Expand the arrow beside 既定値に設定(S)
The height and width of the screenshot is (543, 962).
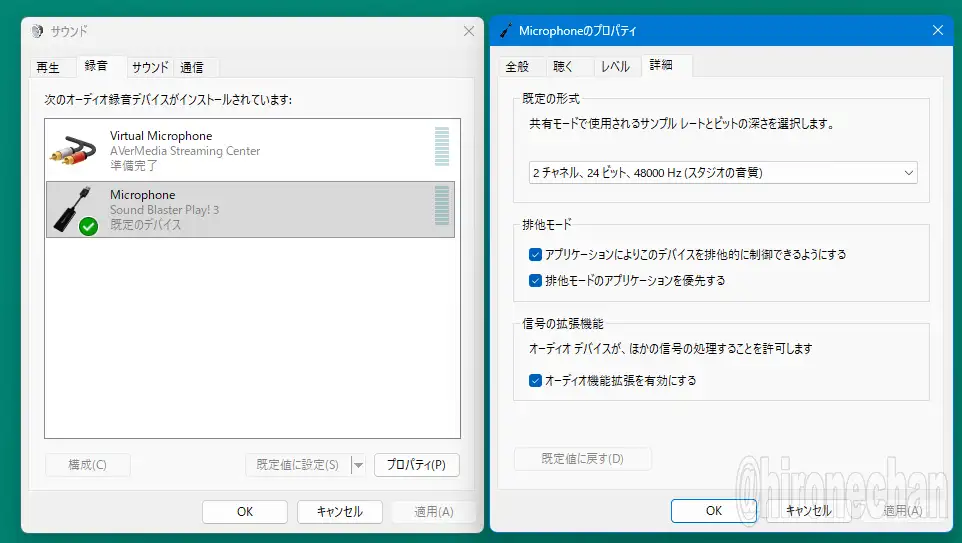358,465
